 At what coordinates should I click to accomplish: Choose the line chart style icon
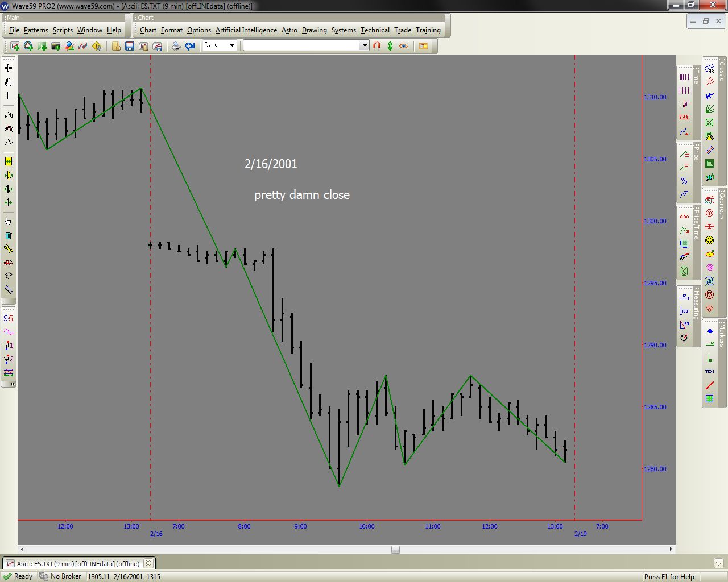pos(9,142)
